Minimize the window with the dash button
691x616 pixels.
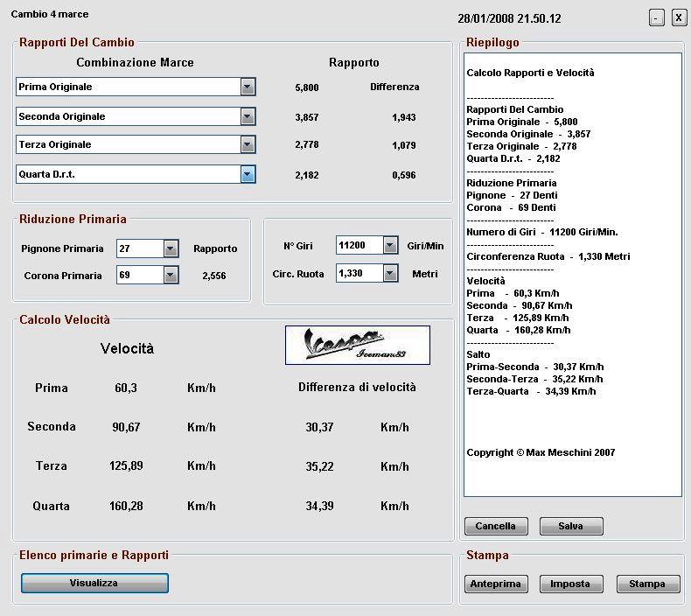657,18
